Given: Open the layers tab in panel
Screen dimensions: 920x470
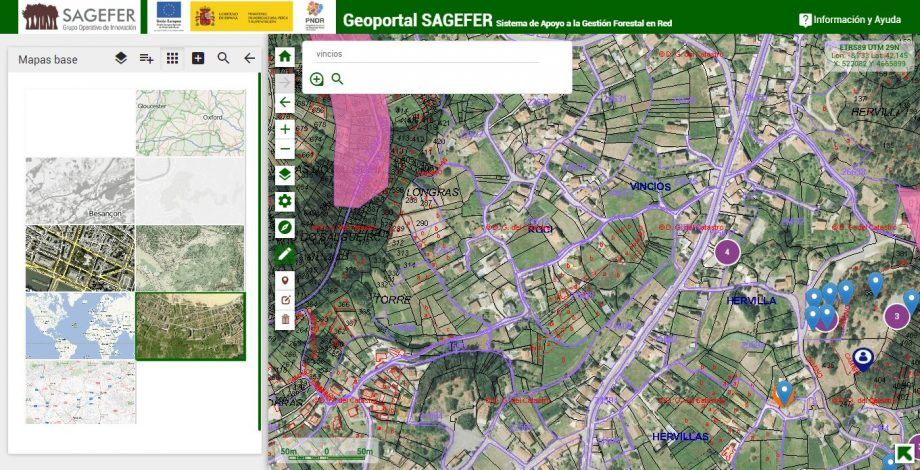Looking at the screenshot, I should pyautogui.click(x=121, y=59).
